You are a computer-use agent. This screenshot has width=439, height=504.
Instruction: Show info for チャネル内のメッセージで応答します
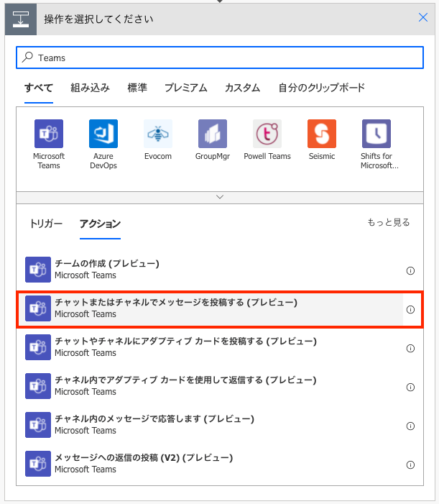click(410, 426)
